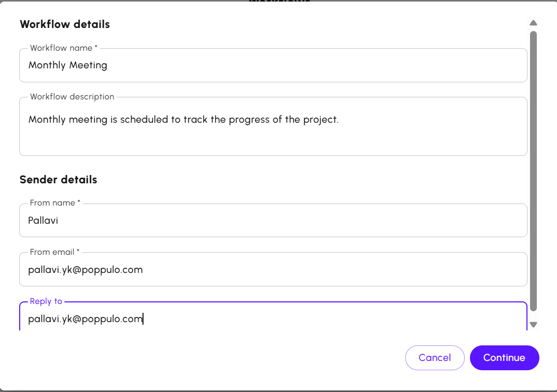Click the scrollbar up arrow
This screenshot has width=557, height=392.
[x=533, y=23]
